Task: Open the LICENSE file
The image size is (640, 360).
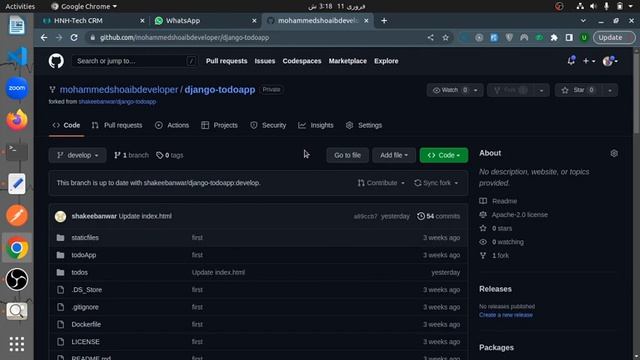Action: click(x=85, y=342)
